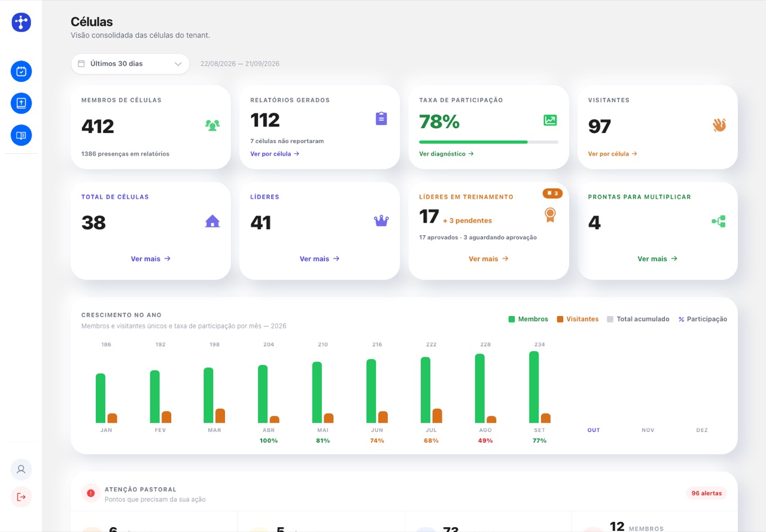Toggle Visitantes series in chart legend

click(x=577, y=320)
